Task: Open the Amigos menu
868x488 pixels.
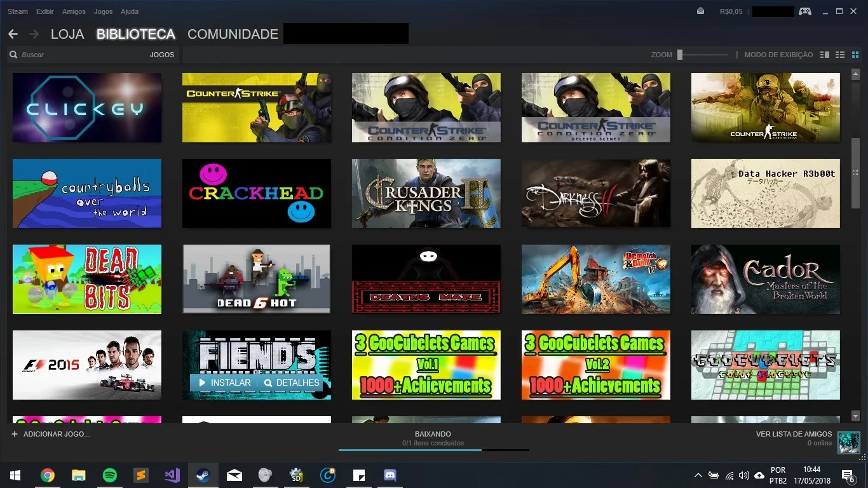Action: click(x=74, y=11)
